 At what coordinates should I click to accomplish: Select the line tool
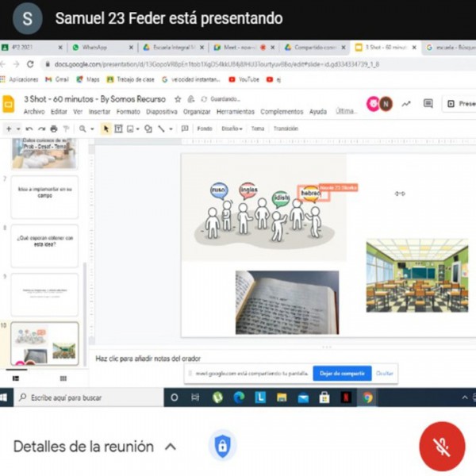[x=161, y=129]
